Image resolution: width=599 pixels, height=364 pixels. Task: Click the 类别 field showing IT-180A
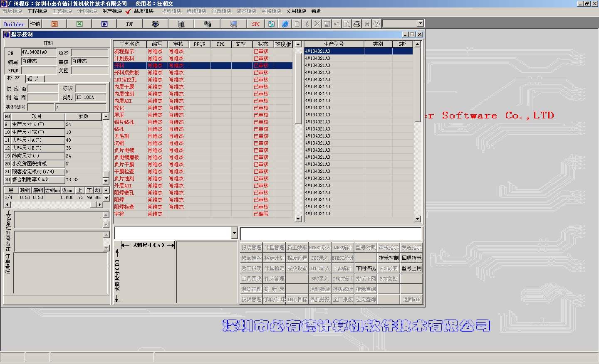(91, 97)
